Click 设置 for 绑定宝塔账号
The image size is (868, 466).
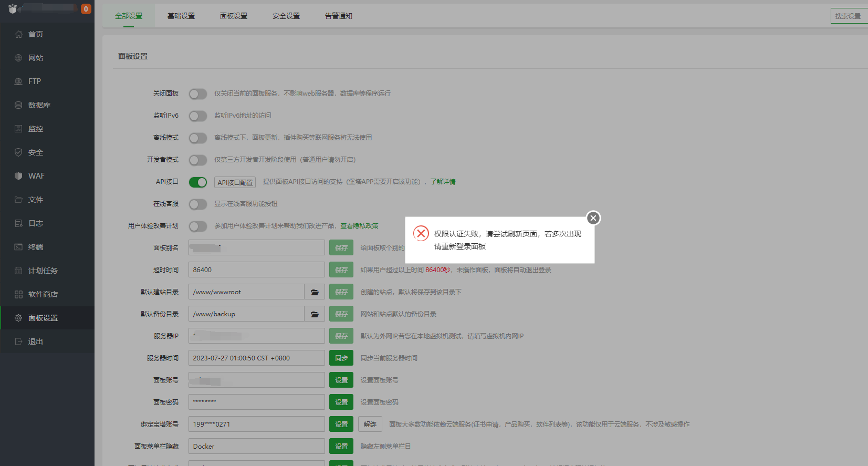coord(341,424)
